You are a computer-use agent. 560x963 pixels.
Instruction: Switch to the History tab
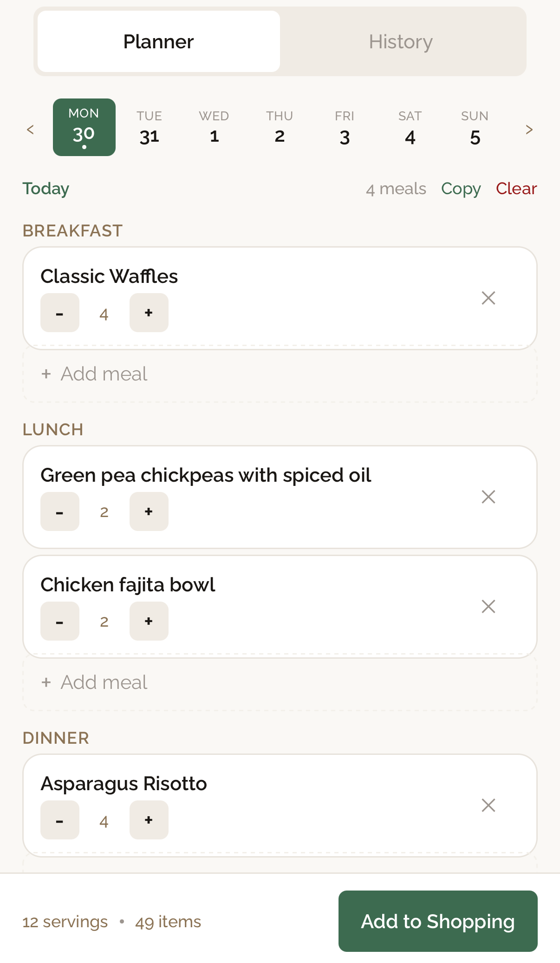coord(401,42)
